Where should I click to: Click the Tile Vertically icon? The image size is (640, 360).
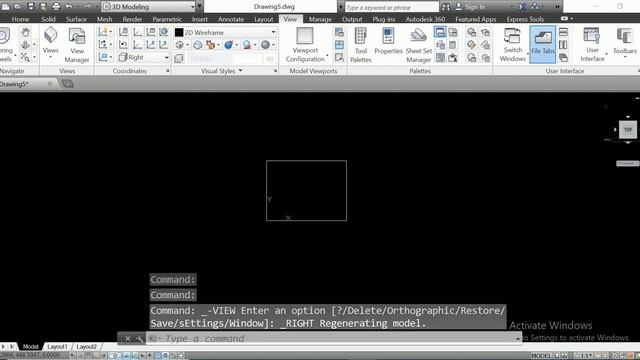[x=563, y=44]
